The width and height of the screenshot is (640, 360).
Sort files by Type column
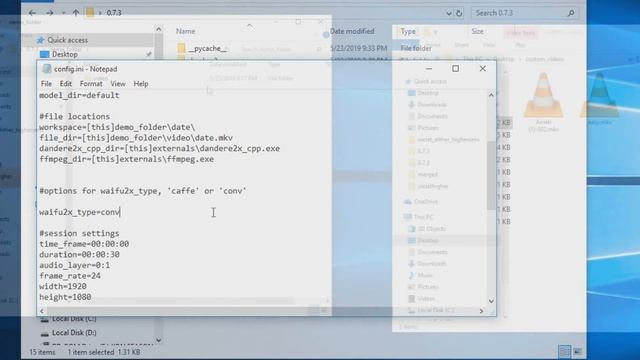[408, 31]
